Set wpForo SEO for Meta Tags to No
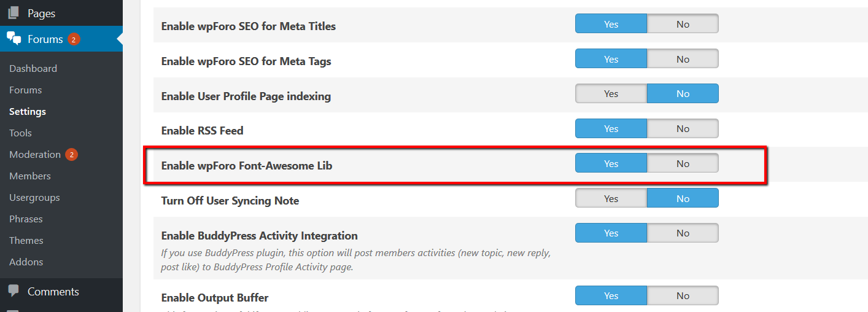Viewport: 868px width, 312px height. 683,60
